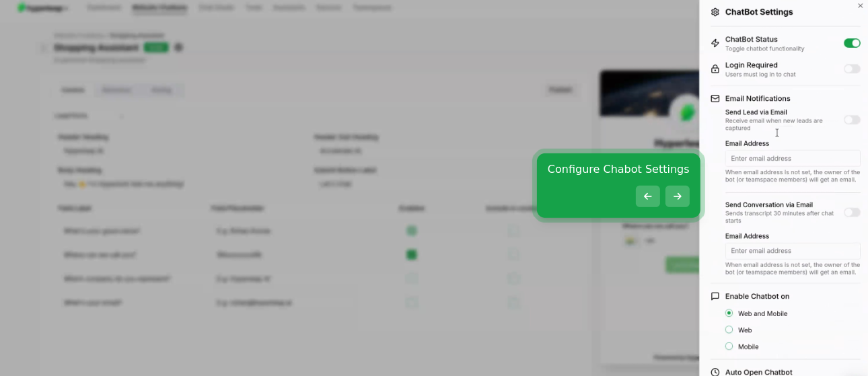The image size is (868, 376).
Task: Click the 'Users must log in to chat' description
Action: point(760,74)
